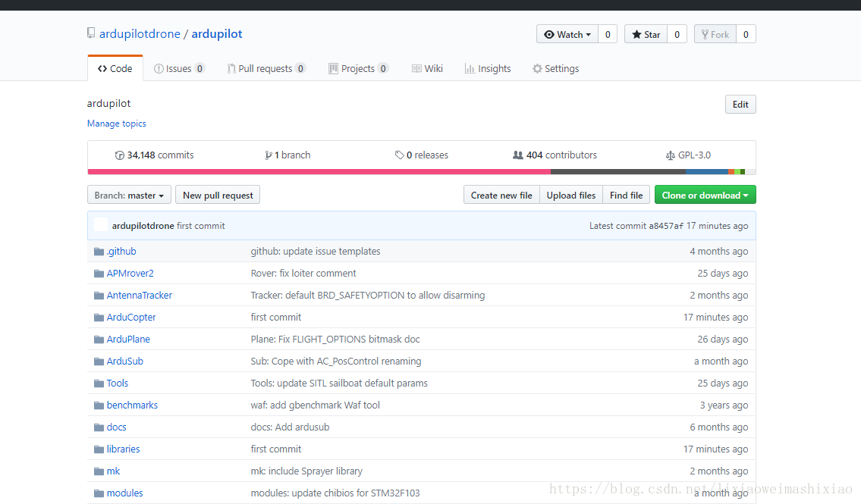Click the book icon on the Wiki tab
Viewport: 861px width, 504px height.
(416, 68)
